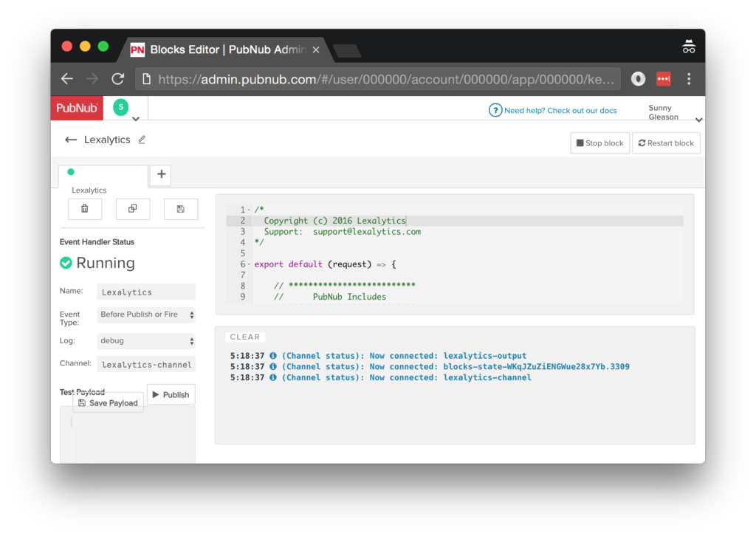Add a new event handler tab
Screen dimensions: 756x536
[x=160, y=175]
